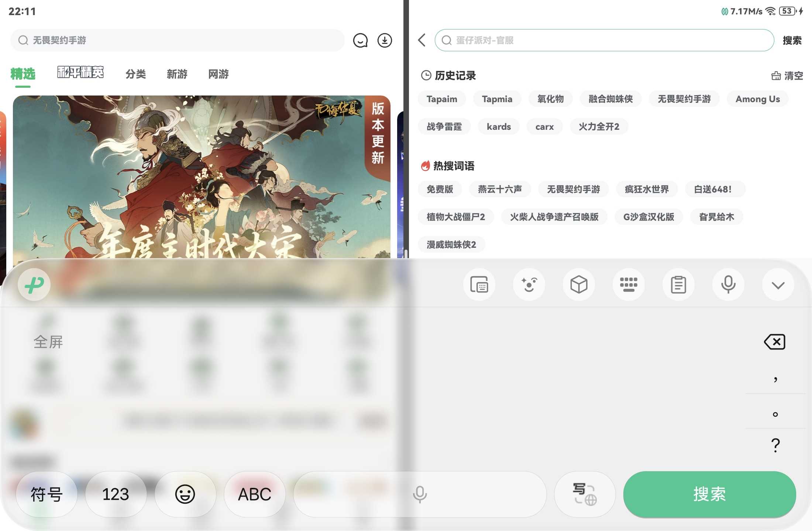
Task: Click the trash icon next to 清空
Action: [776, 76]
